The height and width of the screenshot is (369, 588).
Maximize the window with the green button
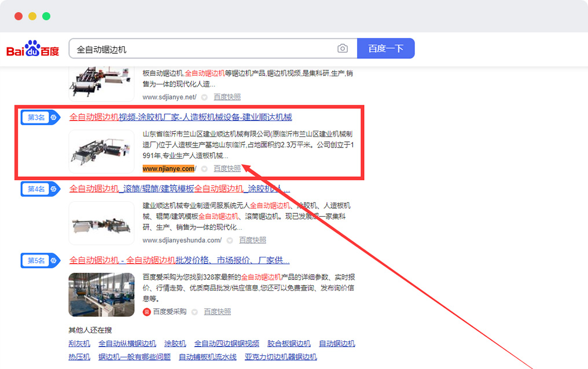[46, 16]
